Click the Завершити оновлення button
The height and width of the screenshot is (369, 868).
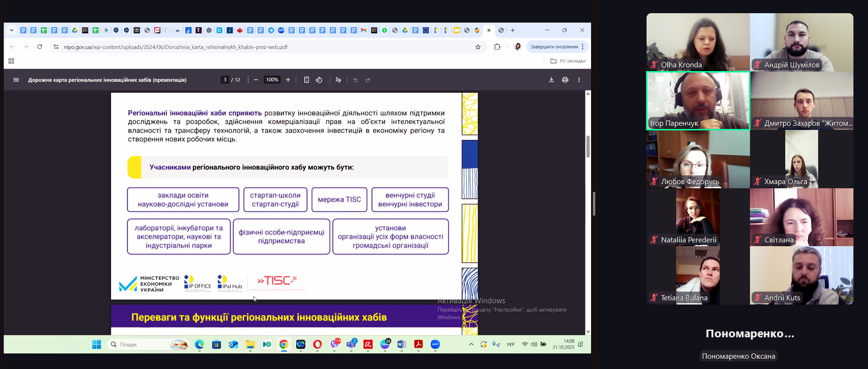point(554,47)
